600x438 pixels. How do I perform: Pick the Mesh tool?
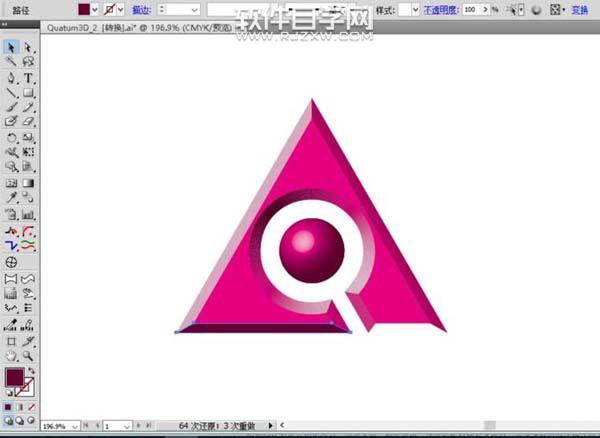11,183
